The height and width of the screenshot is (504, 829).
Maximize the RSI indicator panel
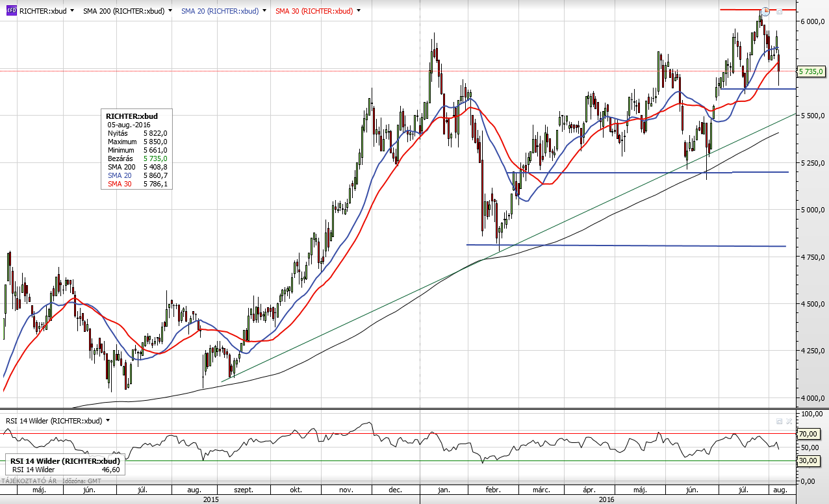coord(780,421)
